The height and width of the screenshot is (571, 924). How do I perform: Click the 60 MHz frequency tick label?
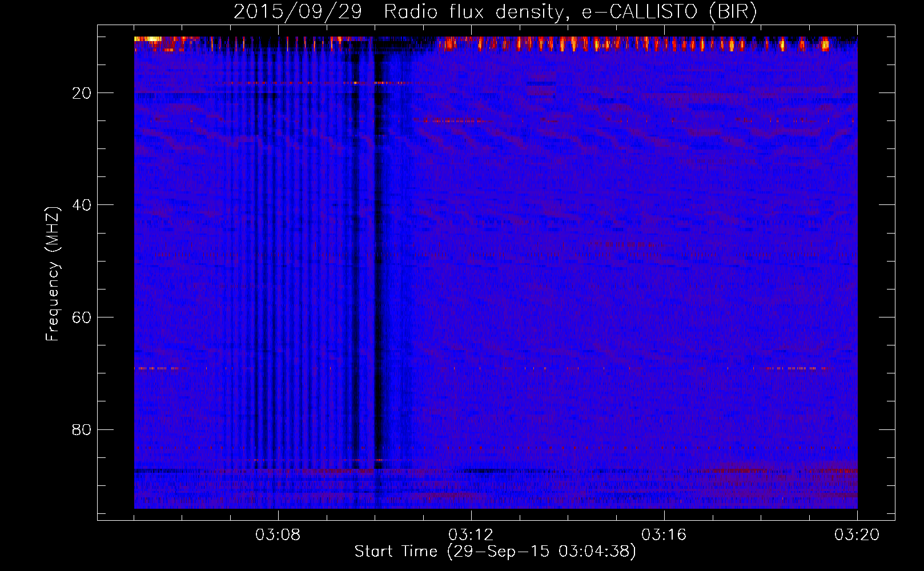point(82,317)
